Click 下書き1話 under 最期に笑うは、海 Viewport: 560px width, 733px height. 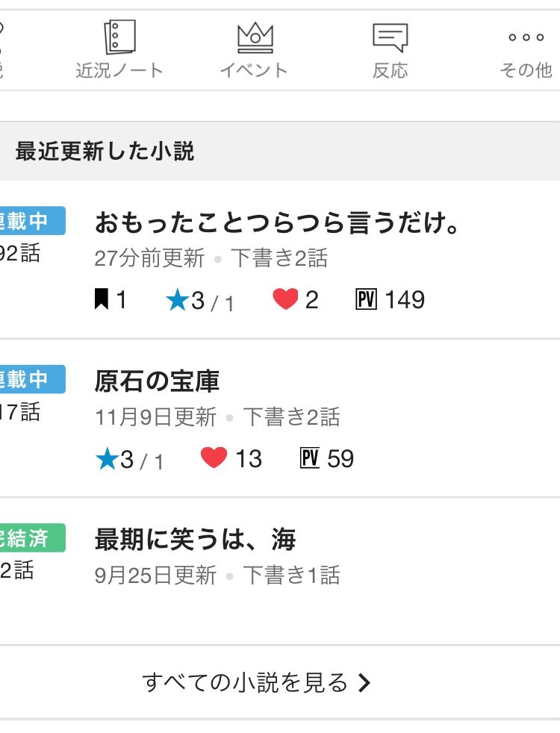click(x=291, y=576)
